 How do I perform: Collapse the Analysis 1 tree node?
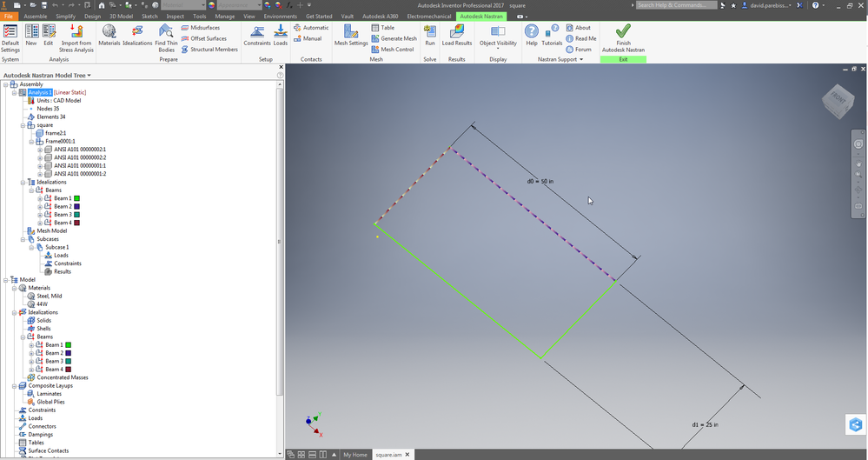[x=15, y=92]
